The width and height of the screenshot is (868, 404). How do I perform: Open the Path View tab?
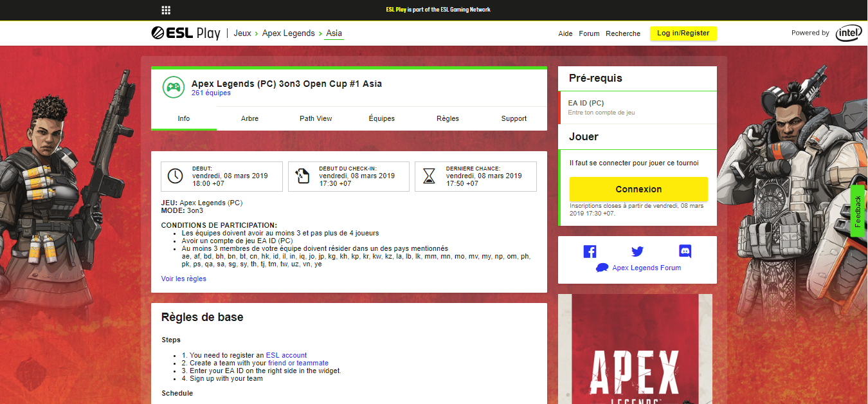point(316,118)
